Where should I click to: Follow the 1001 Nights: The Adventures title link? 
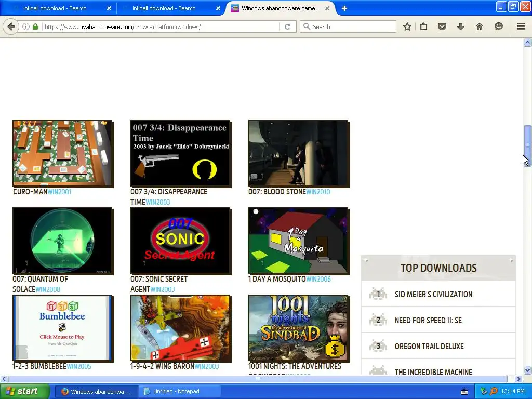tap(295, 366)
